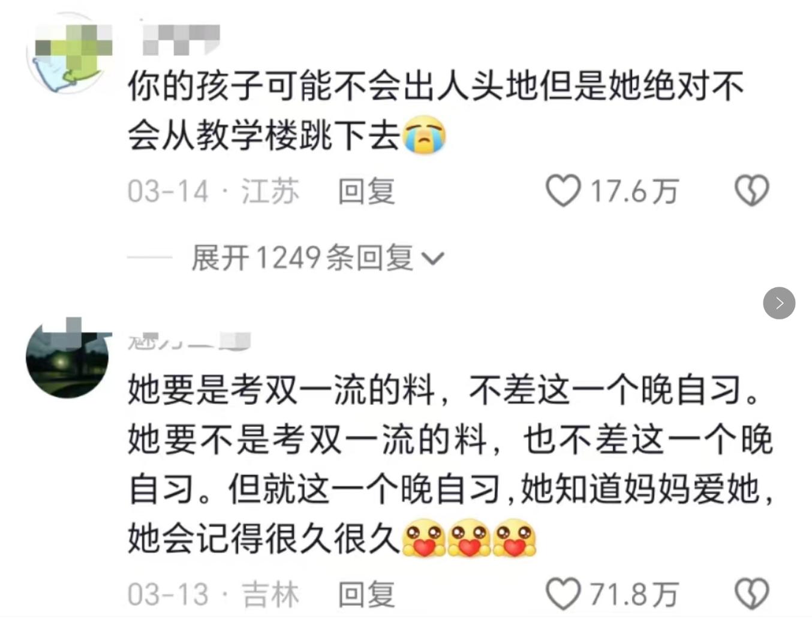Open the second commenter's dark round avatar
Image resolution: width=812 pixels, height=644 pixels.
(67, 357)
